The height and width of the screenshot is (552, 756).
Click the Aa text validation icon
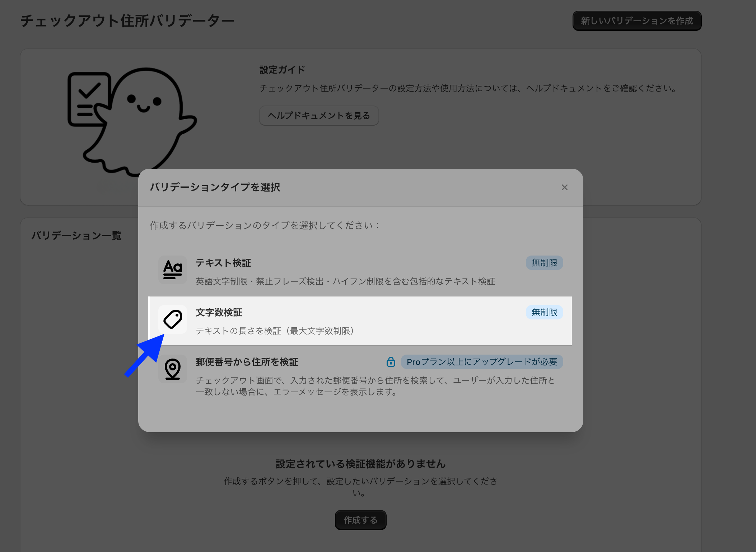coord(173,270)
